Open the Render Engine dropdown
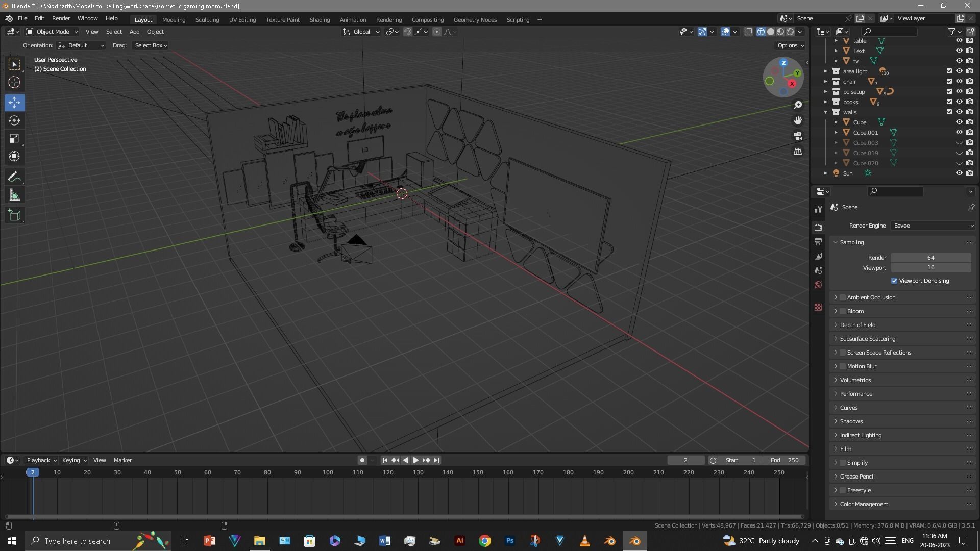Viewport: 980px width, 551px height. [934, 226]
